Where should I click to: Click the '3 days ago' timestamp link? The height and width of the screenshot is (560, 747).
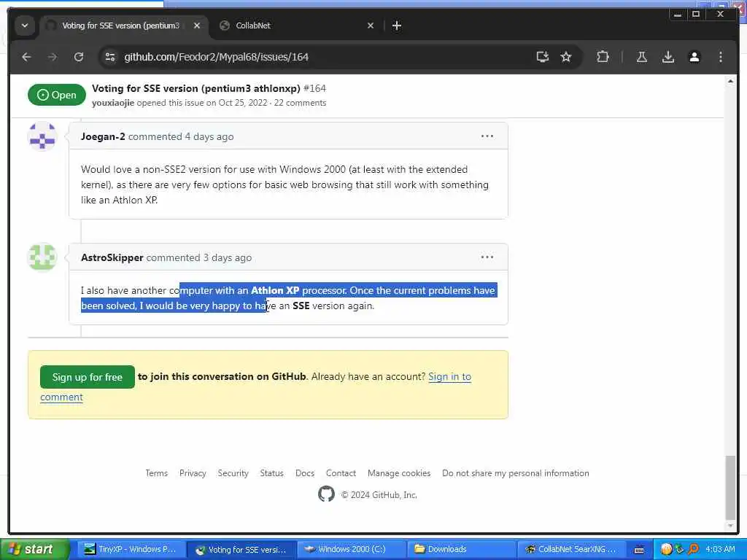pyautogui.click(x=228, y=257)
